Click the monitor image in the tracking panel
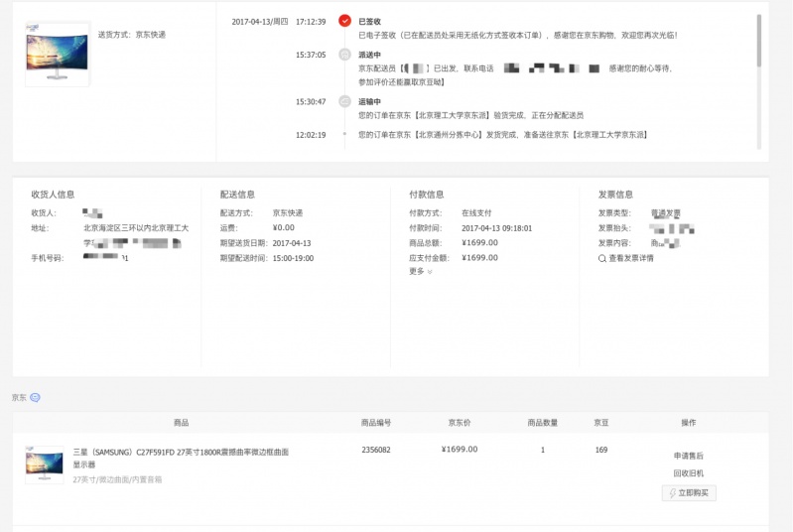This screenshot has width=793, height=532. click(58, 55)
